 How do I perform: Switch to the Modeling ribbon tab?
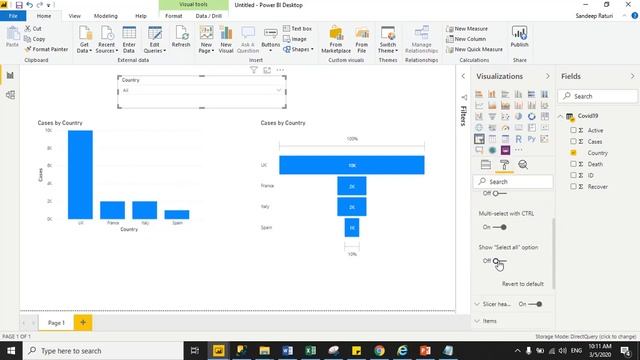106,16
